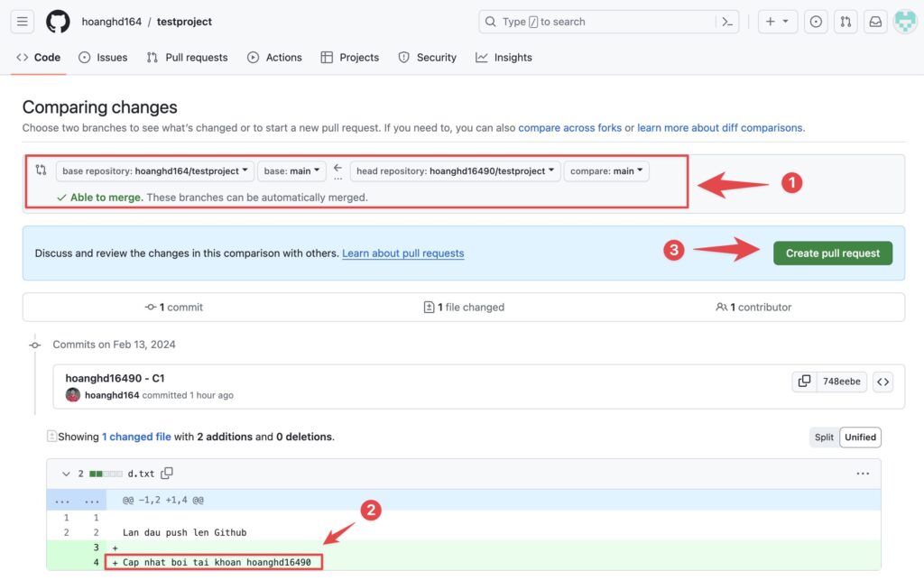Click the Able to merge status text
Viewport: 924px width, 580px height.
tap(106, 198)
